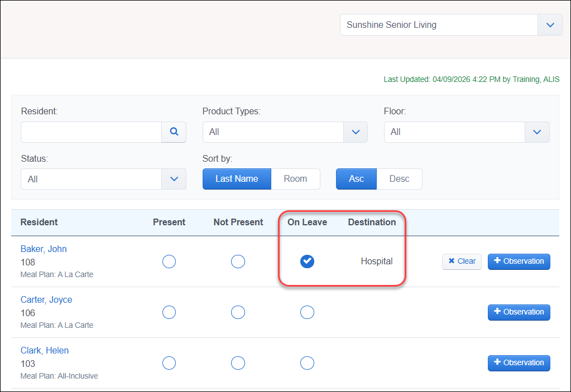
Task: Click the Hospital destination for John Baker
Action: [377, 262]
